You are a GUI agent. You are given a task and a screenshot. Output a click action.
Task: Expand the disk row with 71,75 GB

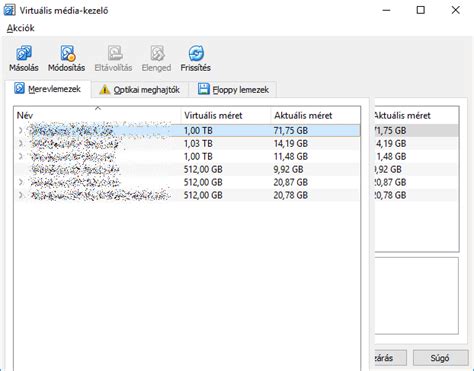21,130
